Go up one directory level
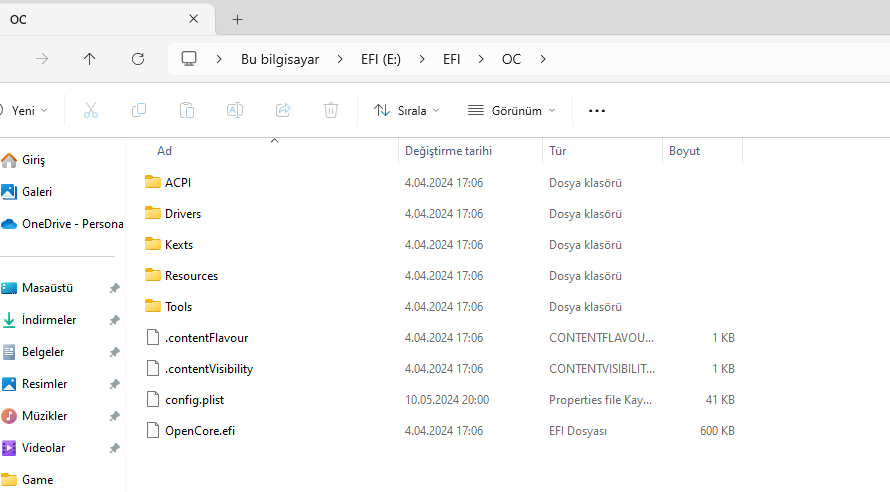Viewport: 890px width, 492px height. [x=90, y=59]
